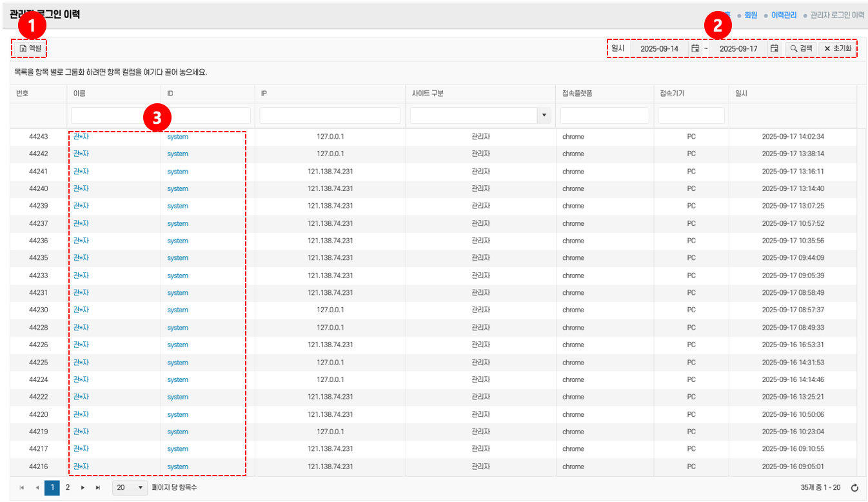Viewport: 868px width, 502px height.
Task: Refresh the grid using the reload icon
Action: [854, 488]
